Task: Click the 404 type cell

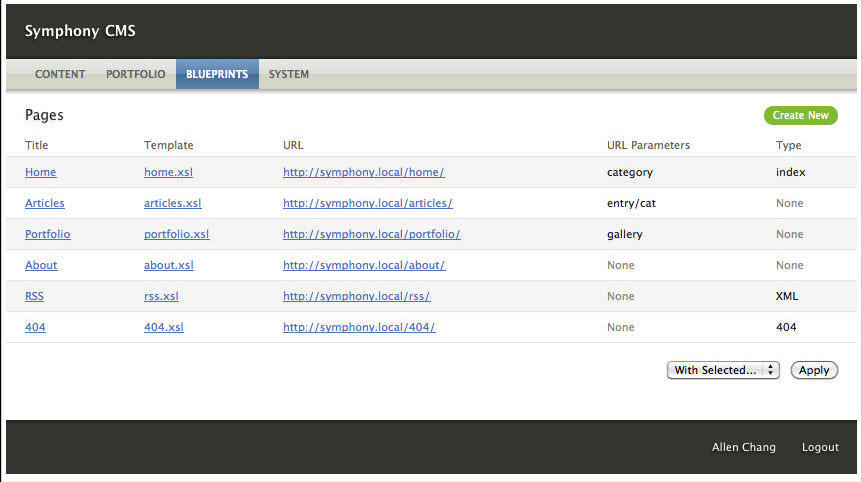Action: click(x=786, y=327)
